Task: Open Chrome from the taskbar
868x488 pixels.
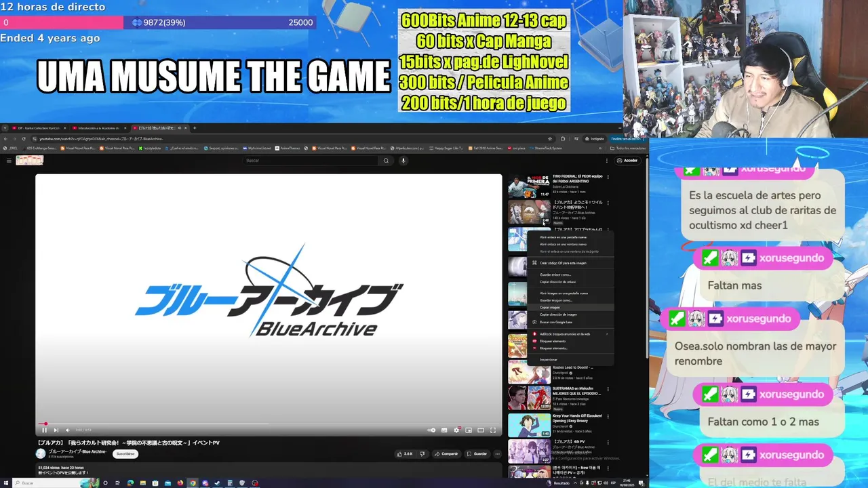Action: [x=193, y=483]
